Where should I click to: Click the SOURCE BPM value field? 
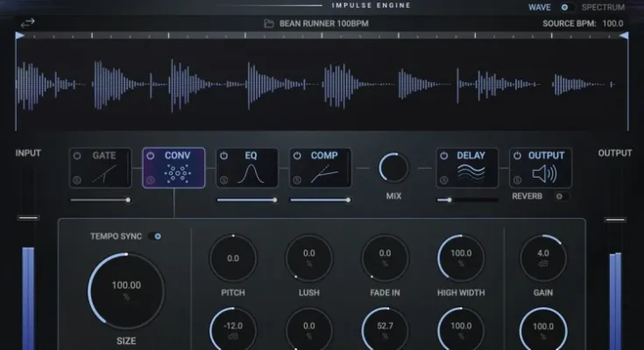(612, 24)
